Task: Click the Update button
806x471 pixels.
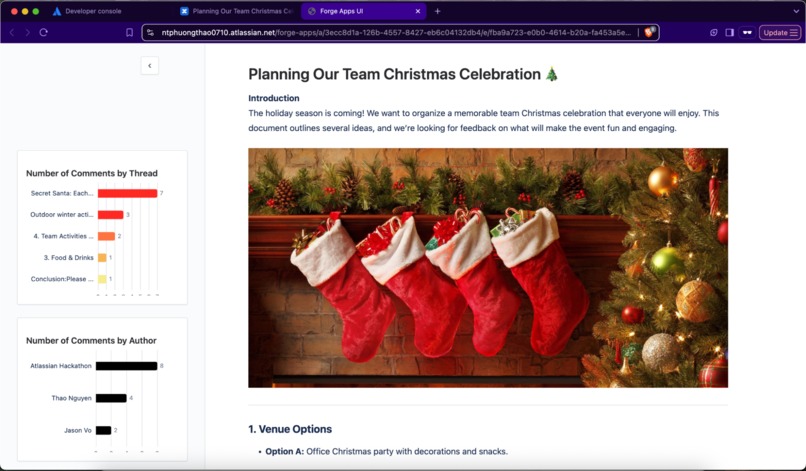Action: tap(780, 32)
